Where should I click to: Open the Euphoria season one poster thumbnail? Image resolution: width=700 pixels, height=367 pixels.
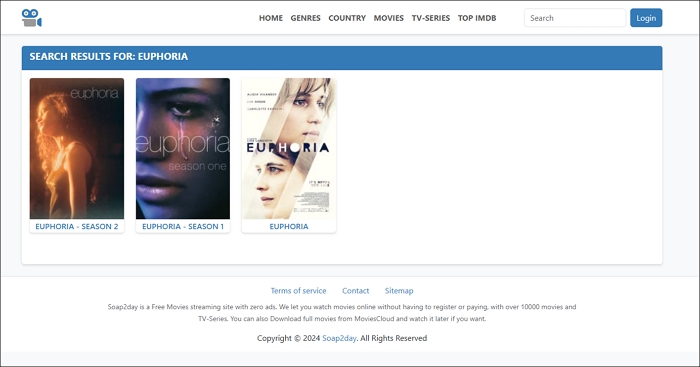tap(183, 148)
